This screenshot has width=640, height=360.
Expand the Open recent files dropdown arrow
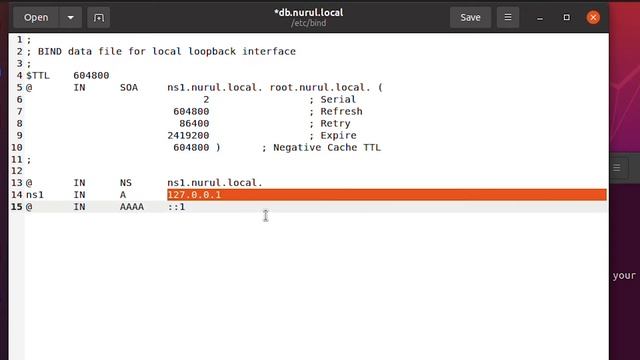click(70, 18)
